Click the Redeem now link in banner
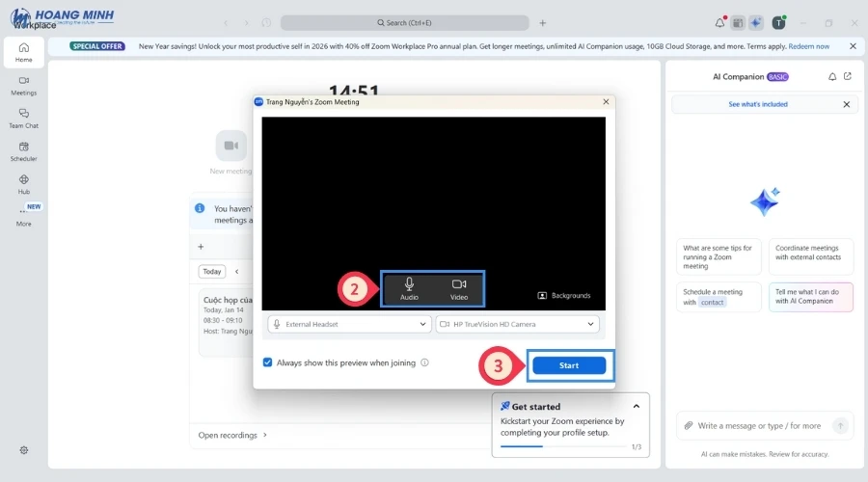The height and width of the screenshot is (482, 868). [808, 45]
